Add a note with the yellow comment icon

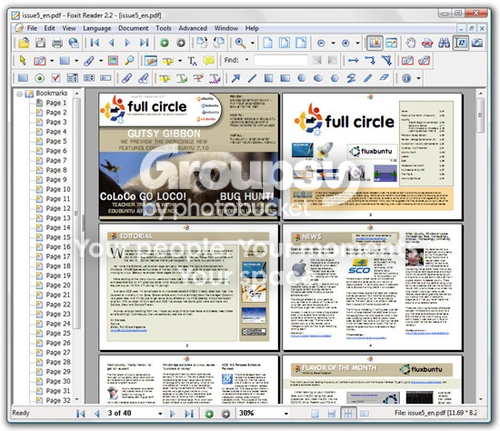209,61
